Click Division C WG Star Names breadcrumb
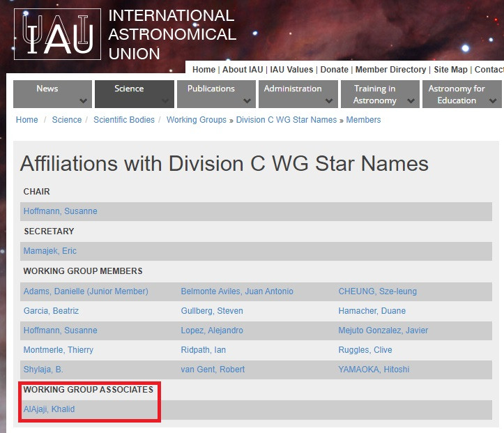Image resolution: width=504 pixels, height=433 pixels. point(287,120)
